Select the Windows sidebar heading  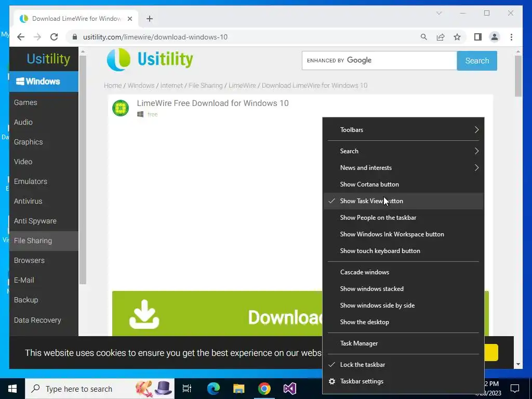44,82
